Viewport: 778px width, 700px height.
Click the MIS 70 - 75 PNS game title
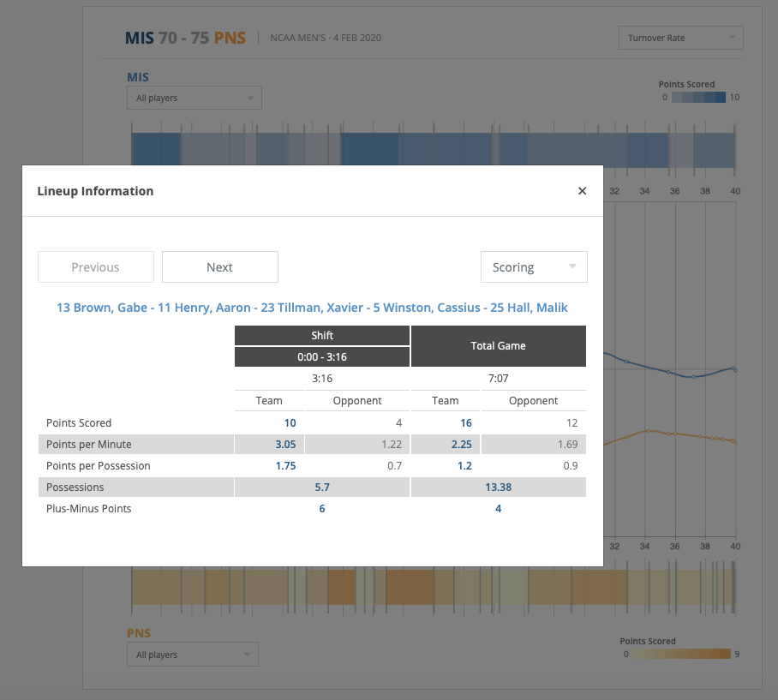point(185,38)
